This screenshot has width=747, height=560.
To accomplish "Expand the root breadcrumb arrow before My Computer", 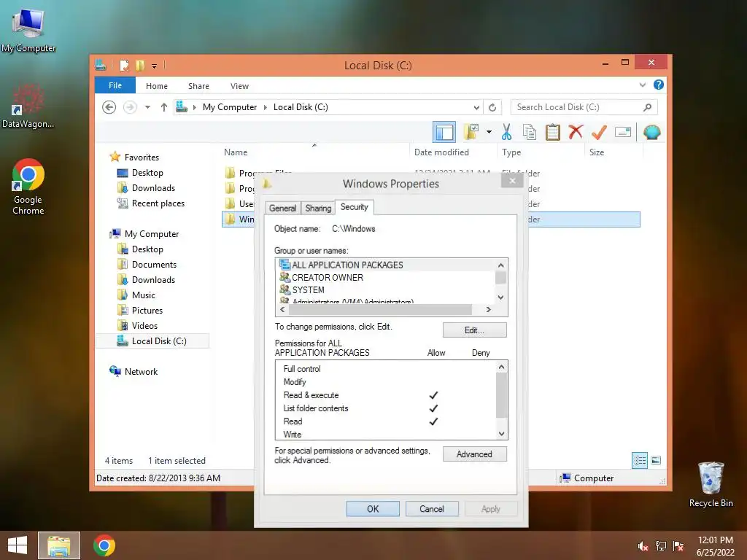I will tap(194, 107).
